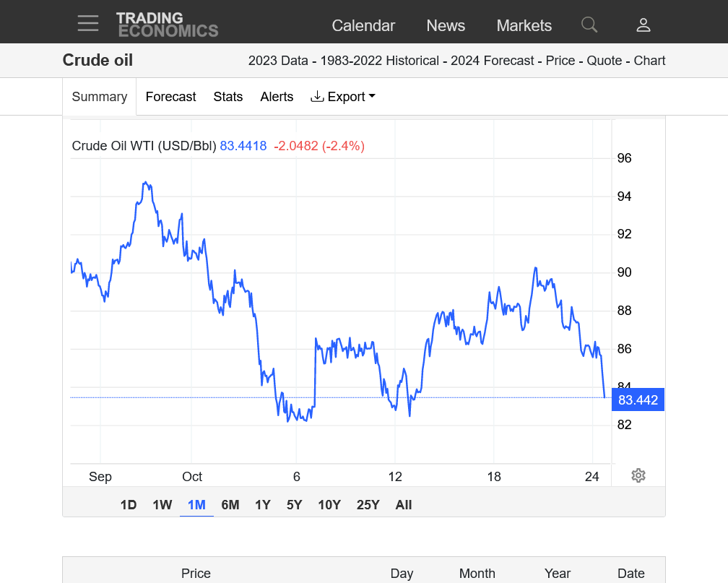Click the subtitle '2023 Data - 1983-2022 Historical' text
Viewport: 728px width, 583px height.
click(344, 61)
